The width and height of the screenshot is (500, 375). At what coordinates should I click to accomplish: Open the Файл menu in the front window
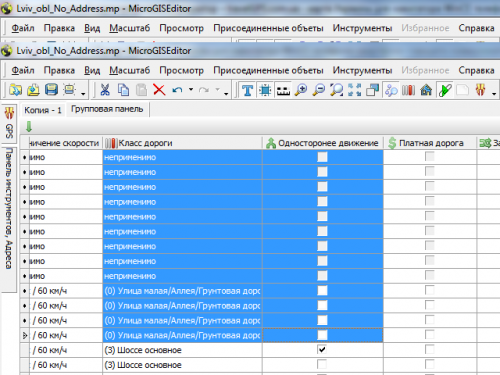23,70
